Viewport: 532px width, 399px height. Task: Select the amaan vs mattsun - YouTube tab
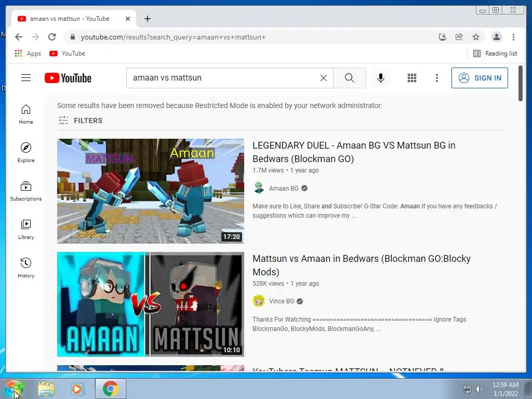[x=74, y=19]
